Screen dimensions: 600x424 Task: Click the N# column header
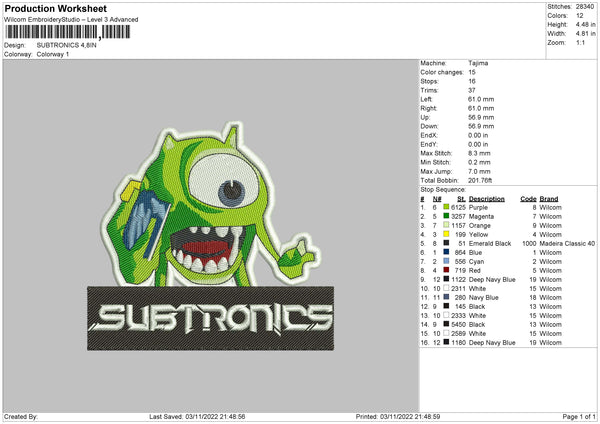pos(437,199)
